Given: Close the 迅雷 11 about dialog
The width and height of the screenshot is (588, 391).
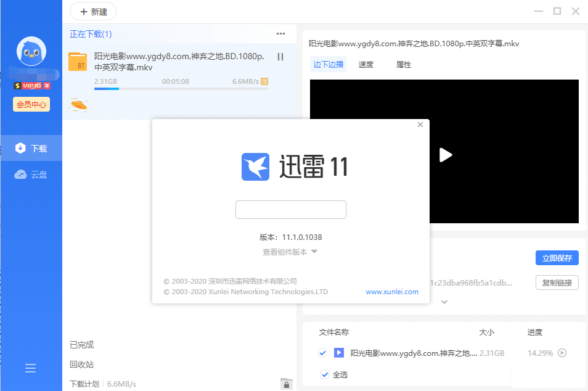Looking at the screenshot, I should [x=420, y=125].
